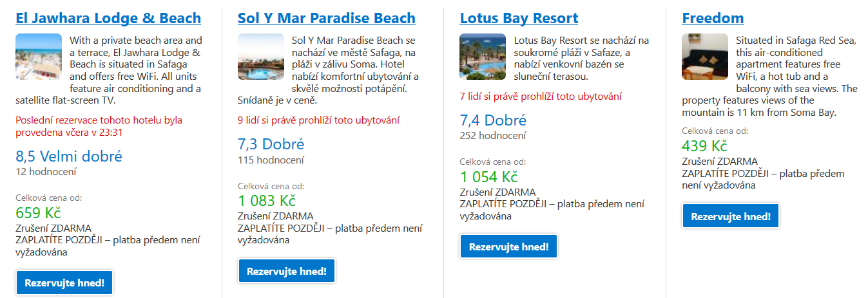The width and height of the screenshot is (868, 298).
Task: Open Lotus Bay Resort title link
Action: click(519, 18)
